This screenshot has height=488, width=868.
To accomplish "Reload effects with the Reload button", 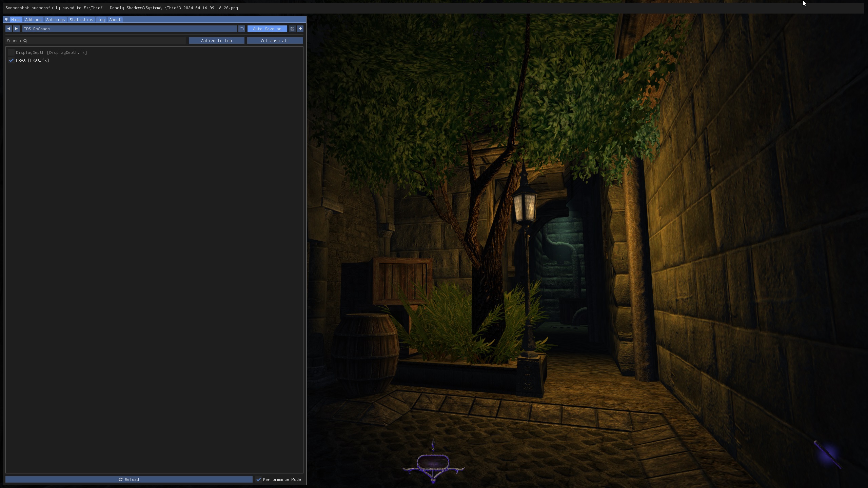I will click(x=129, y=480).
